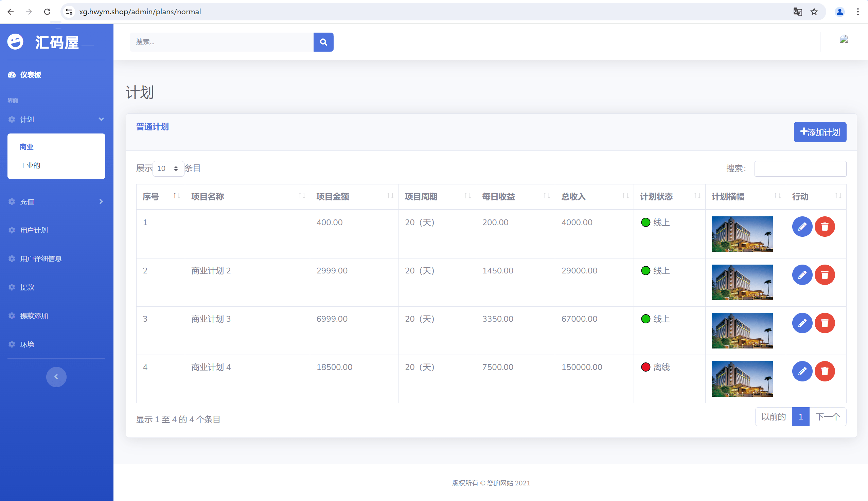The image size is (868, 501).
Task: Bookmark the page with the star icon
Action: (814, 12)
